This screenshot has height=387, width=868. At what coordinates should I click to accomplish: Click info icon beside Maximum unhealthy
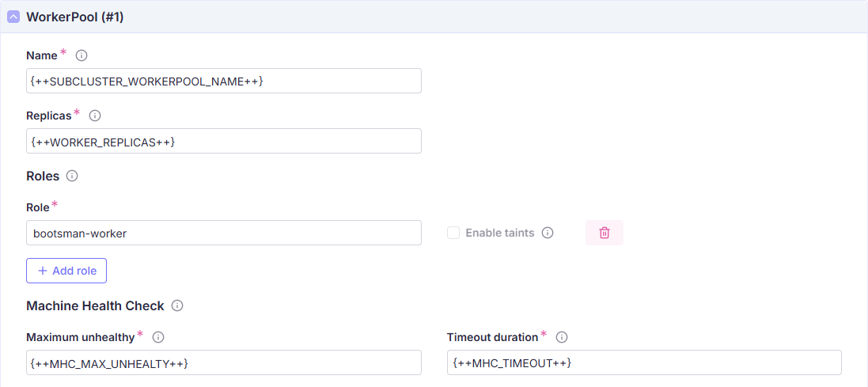(158, 337)
